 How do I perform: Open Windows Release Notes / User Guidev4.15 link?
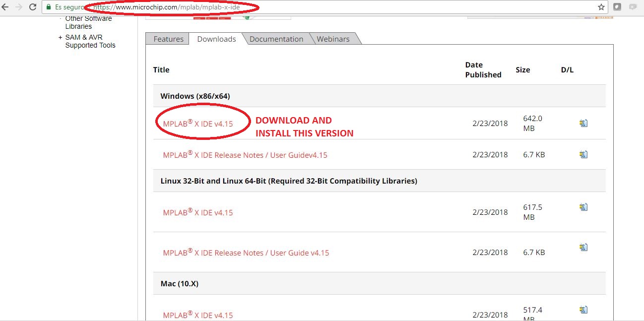coord(245,155)
